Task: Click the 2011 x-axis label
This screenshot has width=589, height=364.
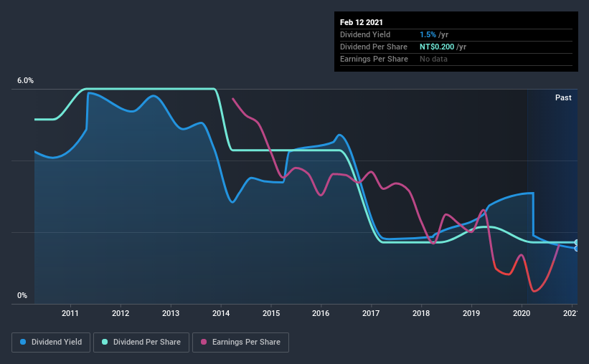Action: [x=70, y=313]
